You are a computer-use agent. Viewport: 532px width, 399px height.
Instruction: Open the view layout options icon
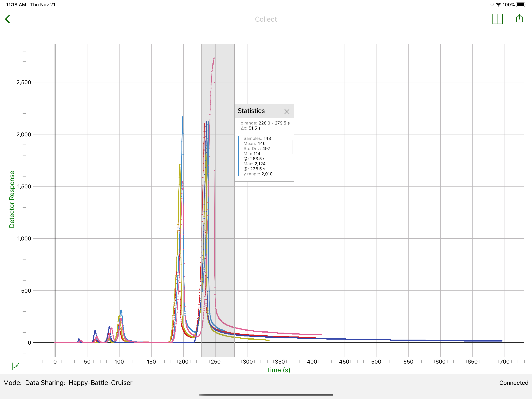click(x=497, y=19)
